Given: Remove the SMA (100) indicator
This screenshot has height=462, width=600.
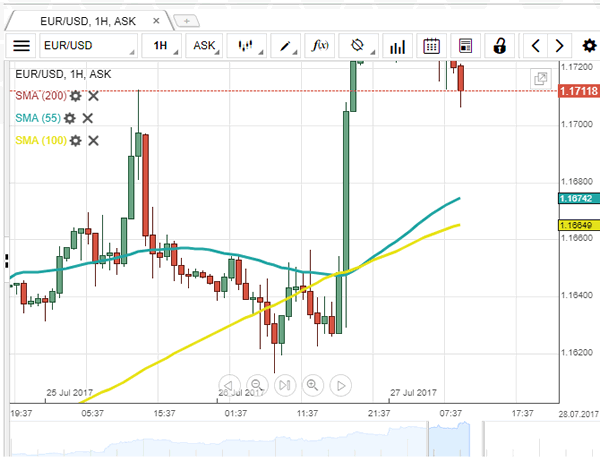Looking at the screenshot, I should (x=93, y=141).
